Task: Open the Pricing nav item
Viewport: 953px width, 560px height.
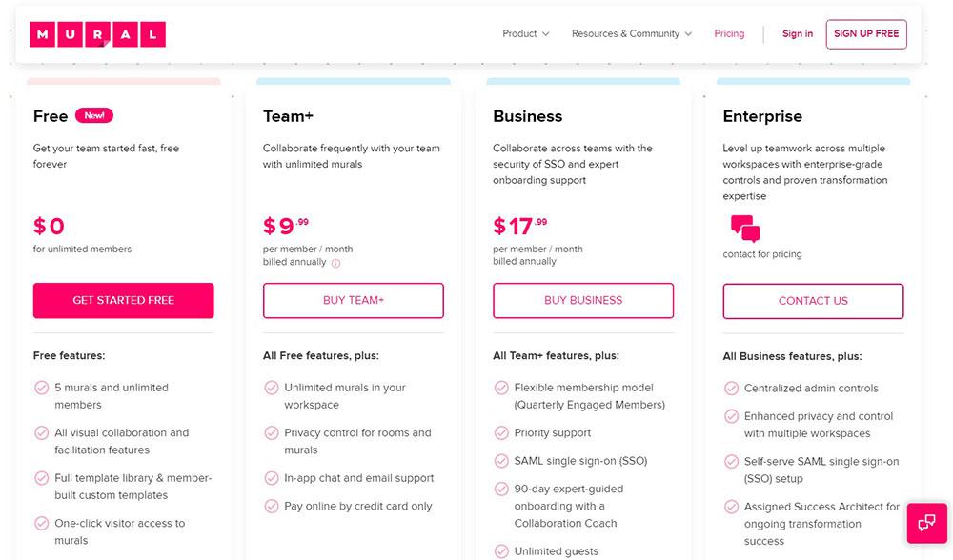Action: (729, 34)
